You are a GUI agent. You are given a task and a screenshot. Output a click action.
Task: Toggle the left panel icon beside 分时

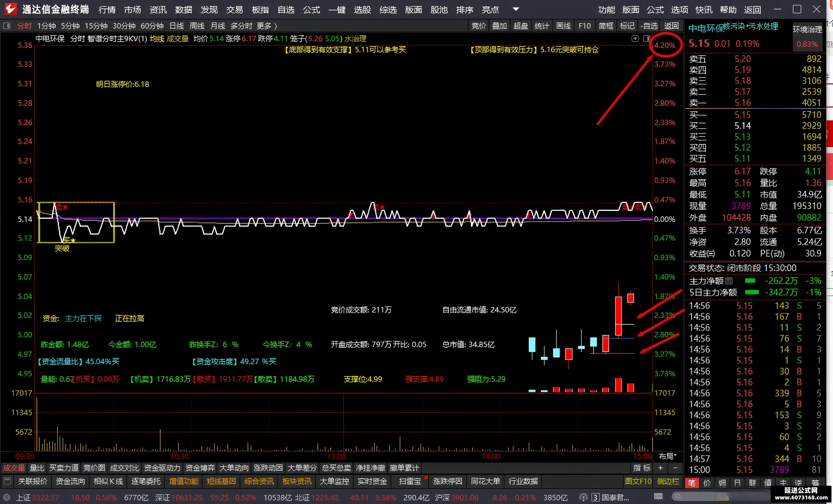[x=6, y=26]
